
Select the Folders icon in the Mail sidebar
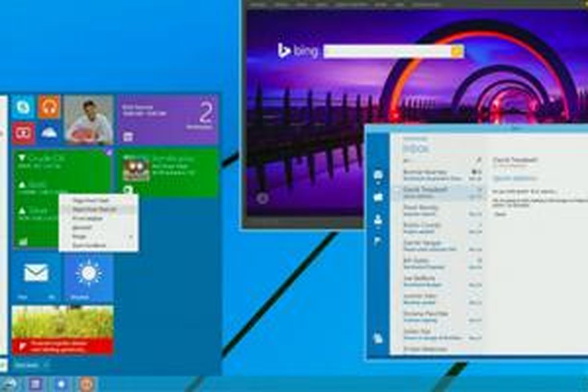pos(377,197)
